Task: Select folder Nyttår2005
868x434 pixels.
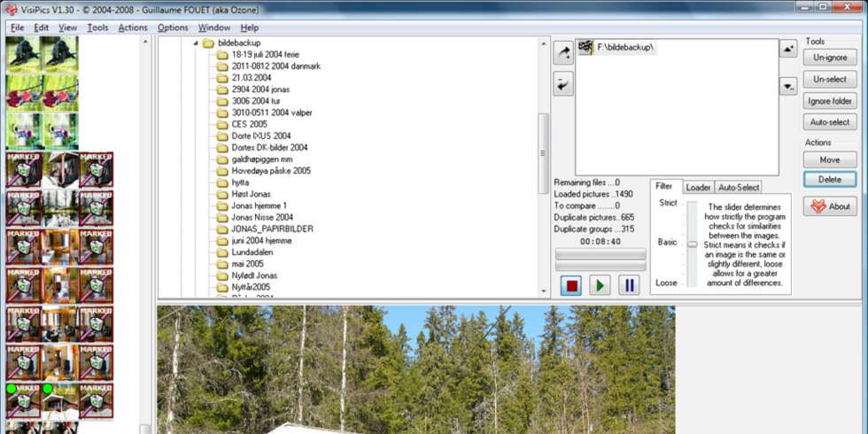Action: coord(251,287)
